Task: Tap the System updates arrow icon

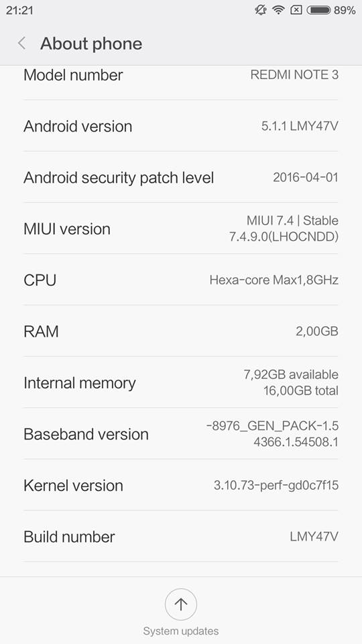Action: click(181, 604)
